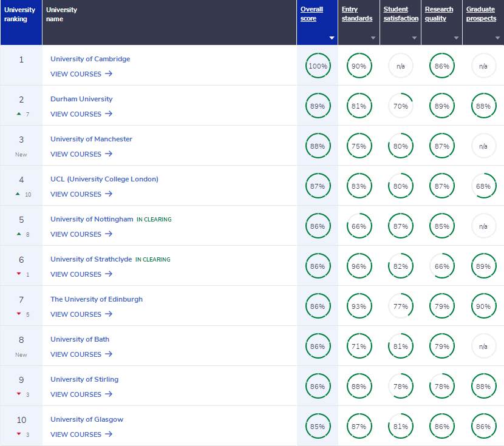
Task: Click Strathclyde 96% entry standards circle
Action: pos(359,266)
